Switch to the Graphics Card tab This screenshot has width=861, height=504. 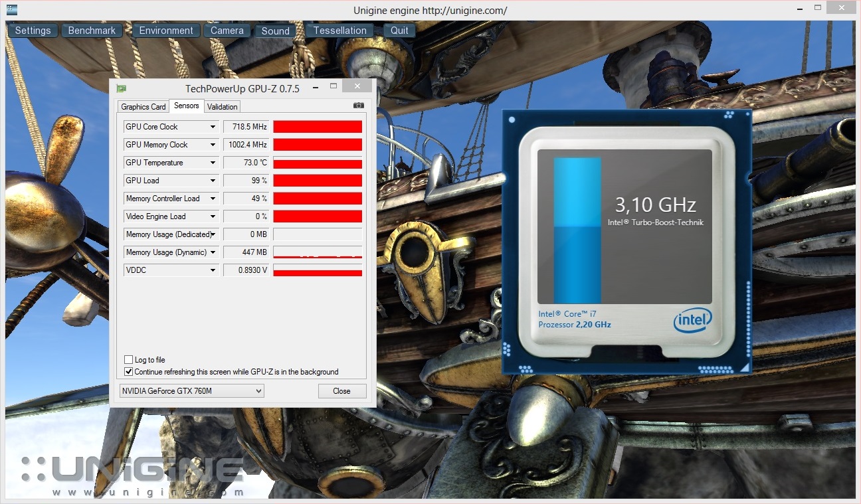click(143, 107)
